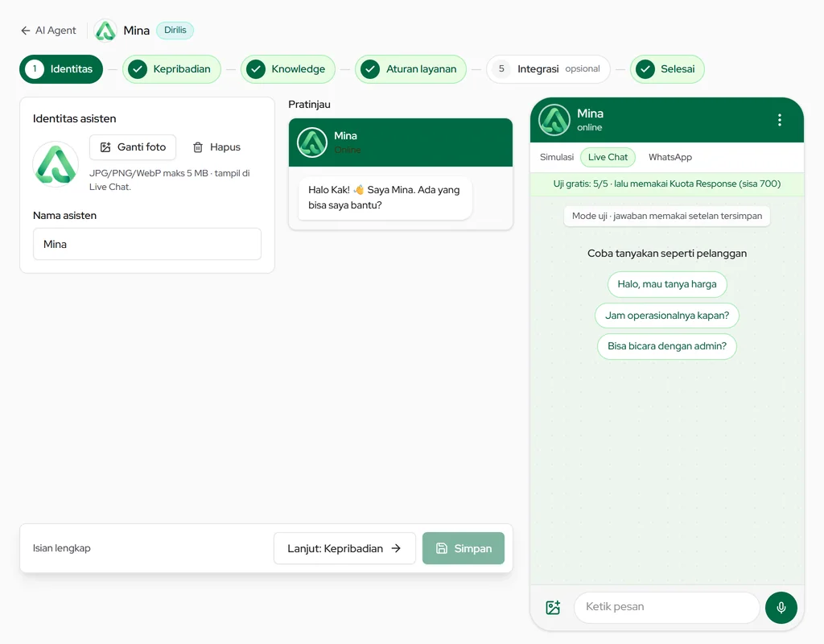Continue with Lanjut: Kepribadian button
The height and width of the screenshot is (644, 824).
coord(344,548)
